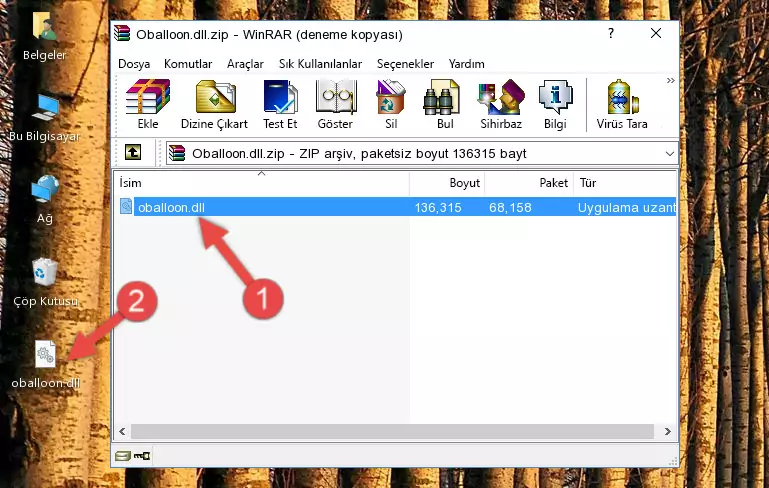Select oballoon.dll file on desktop
This screenshot has height=488, width=769.
point(46,364)
